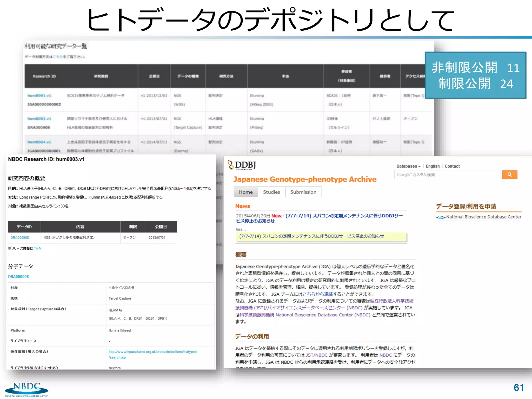532x399 pixels.
Task: Click the NBDC Research ID: hum0003.v1 title
Action: [x=46, y=159]
